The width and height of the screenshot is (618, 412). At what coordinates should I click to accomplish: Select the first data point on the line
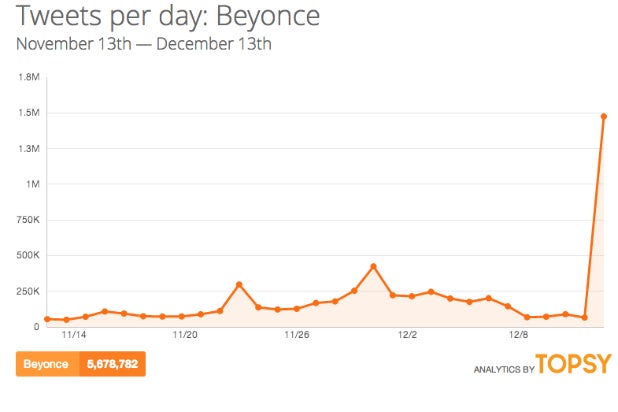click(47, 319)
